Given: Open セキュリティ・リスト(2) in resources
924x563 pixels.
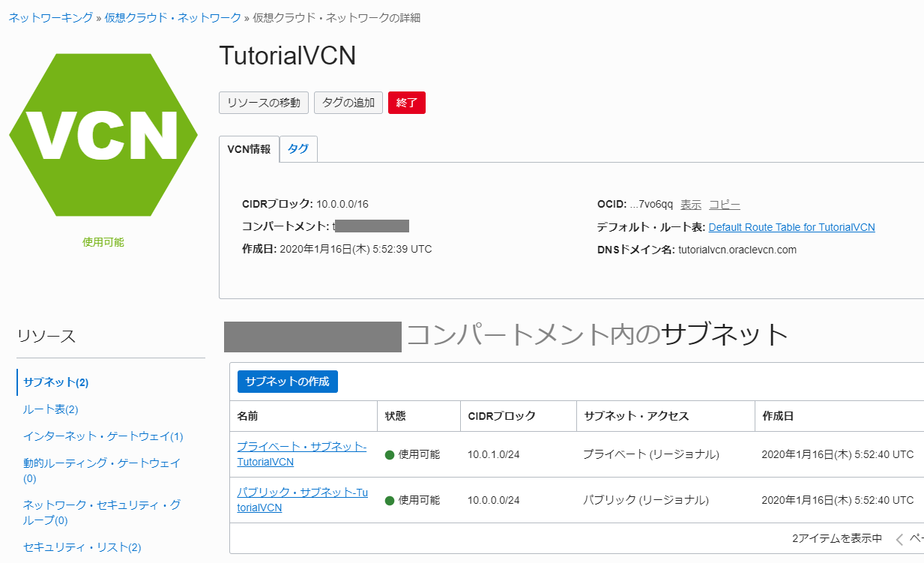Looking at the screenshot, I should point(82,547).
